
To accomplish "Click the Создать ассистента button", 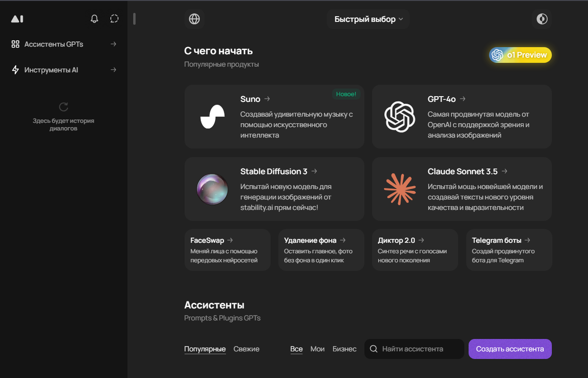I will [510, 349].
